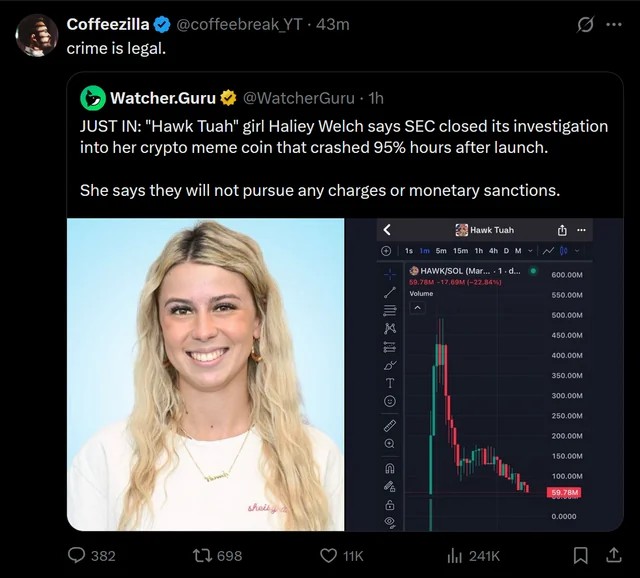The image size is (640, 578).
Task: Bookmark this Coffeezilla tweet
Action: click(x=580, y=555)
